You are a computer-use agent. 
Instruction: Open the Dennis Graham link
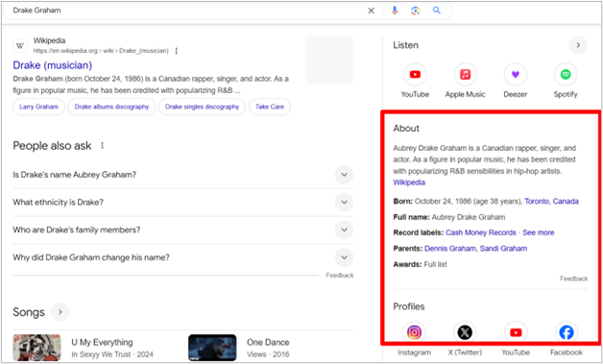450,249
